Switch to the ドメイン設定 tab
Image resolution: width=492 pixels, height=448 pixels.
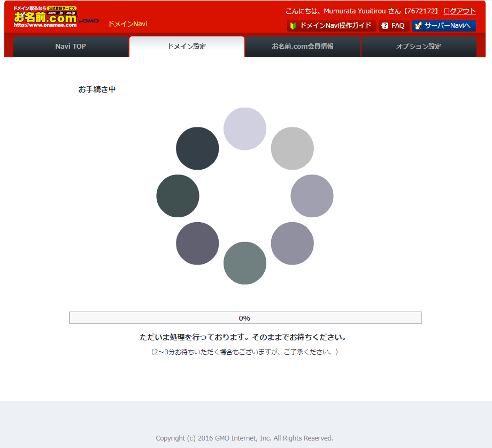[x=187, y=47]
